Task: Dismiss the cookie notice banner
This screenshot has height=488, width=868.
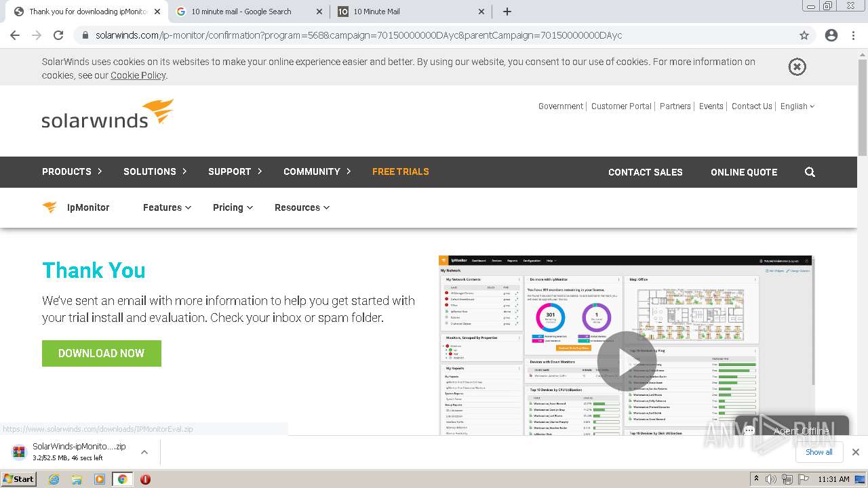Action: 797,66
